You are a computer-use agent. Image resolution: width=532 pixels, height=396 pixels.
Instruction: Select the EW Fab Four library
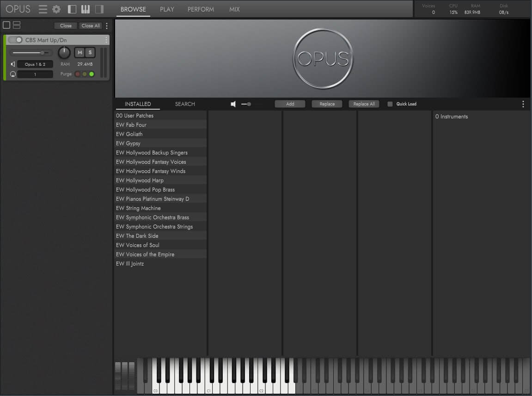click(161, 124)
